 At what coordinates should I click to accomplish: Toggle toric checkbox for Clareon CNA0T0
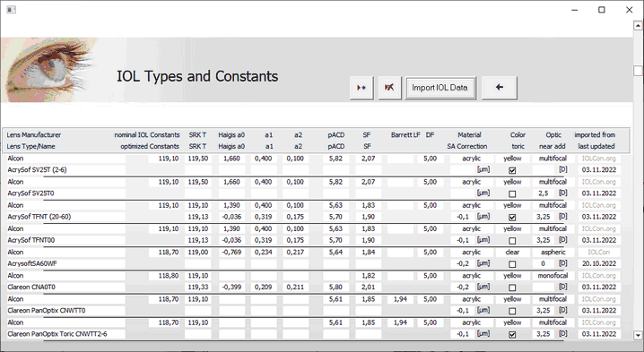(x=512, y=288)
